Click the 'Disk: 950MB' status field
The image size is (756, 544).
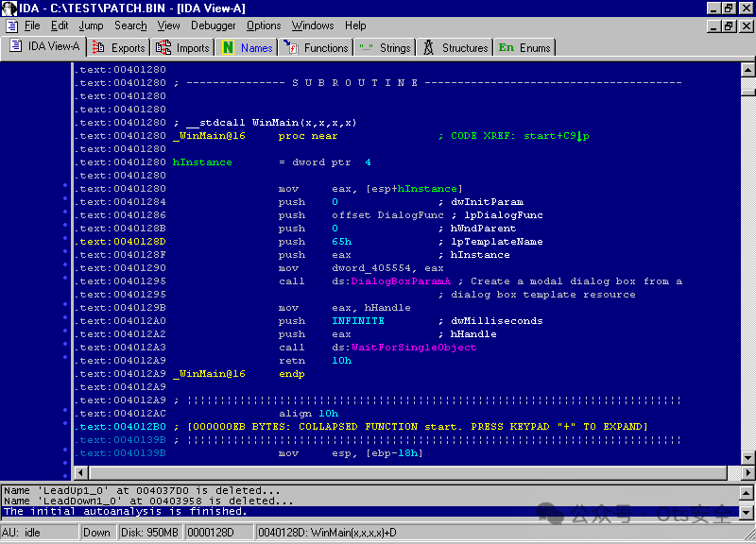pos(150,533)
